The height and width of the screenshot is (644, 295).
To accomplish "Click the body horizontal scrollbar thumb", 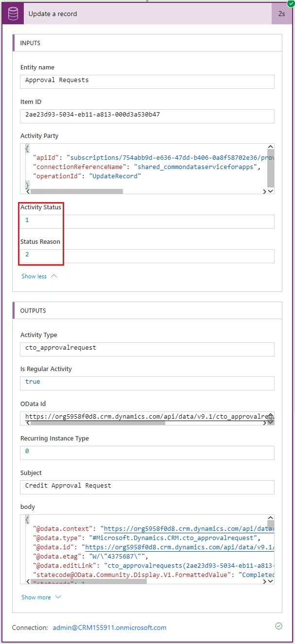I will (x=88, y=581).
